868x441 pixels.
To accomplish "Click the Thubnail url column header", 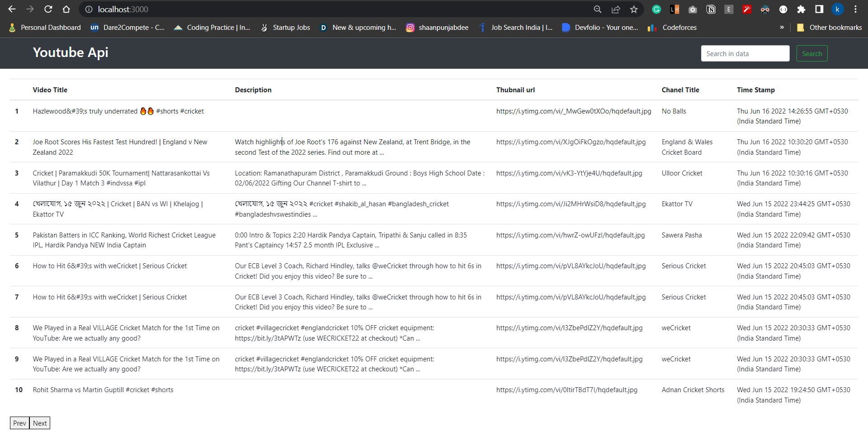I will [515, 90].
